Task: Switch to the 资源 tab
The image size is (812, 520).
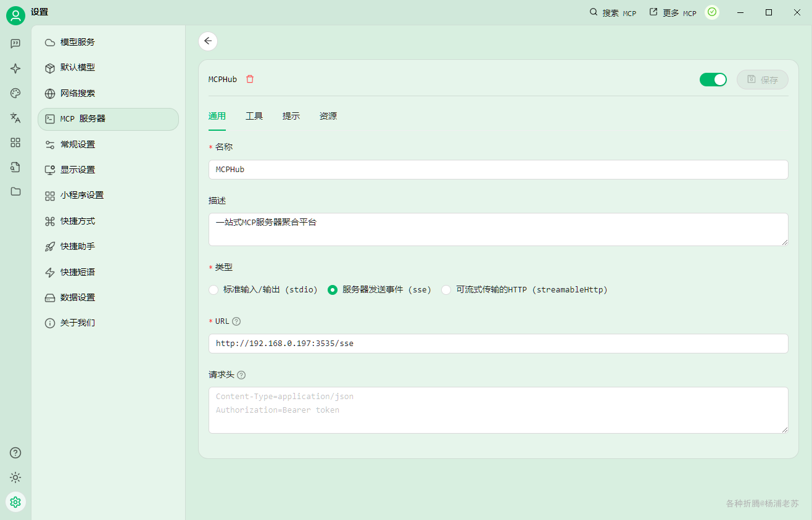Action: pos(328,116)
